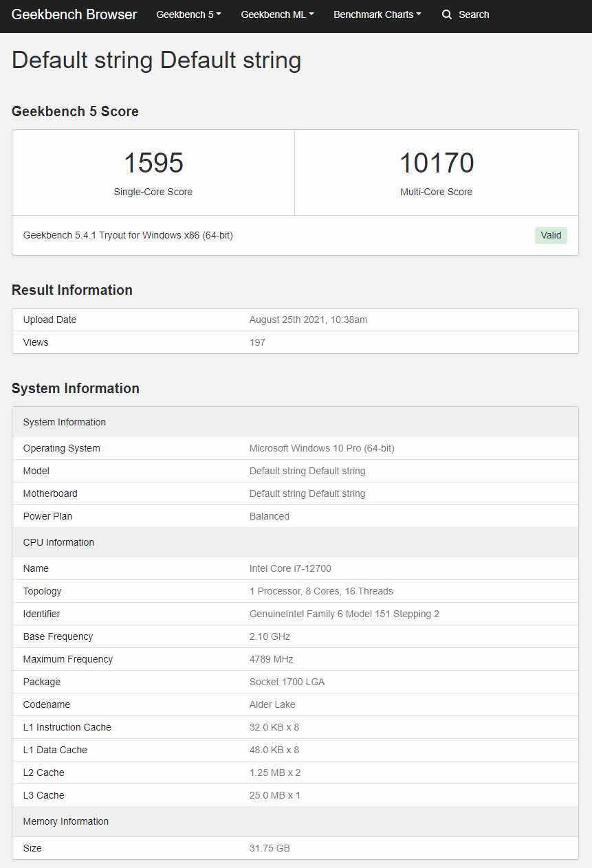Screen dimensions: 592x868
Task: Select the 10170 multi-core score value
Action: (437, 163)
